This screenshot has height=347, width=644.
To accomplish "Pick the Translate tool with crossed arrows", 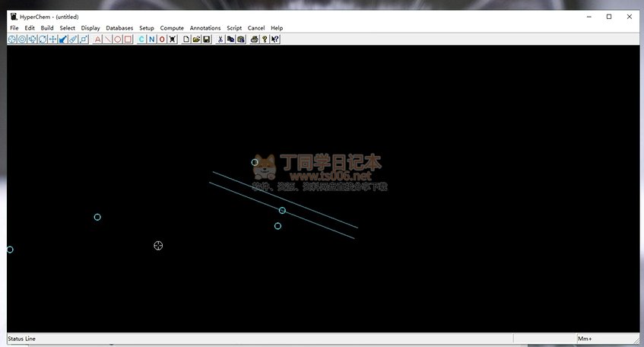I will [53, 40].
